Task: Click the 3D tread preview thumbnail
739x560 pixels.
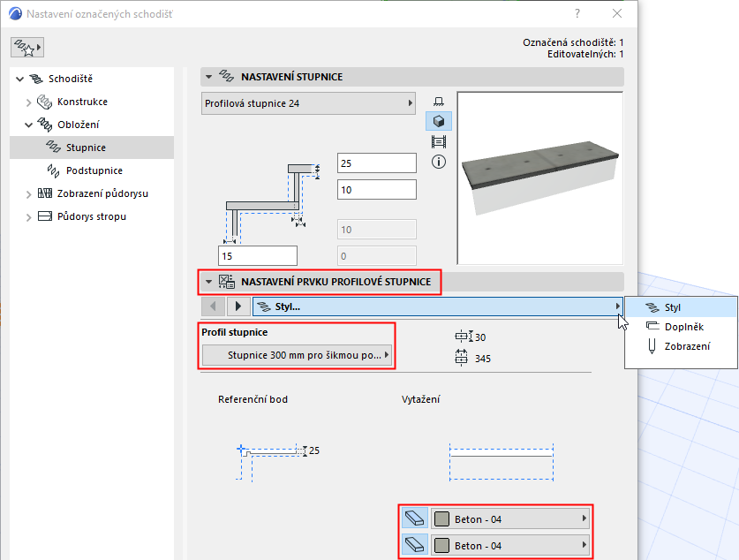Action: tap(540, 178)
